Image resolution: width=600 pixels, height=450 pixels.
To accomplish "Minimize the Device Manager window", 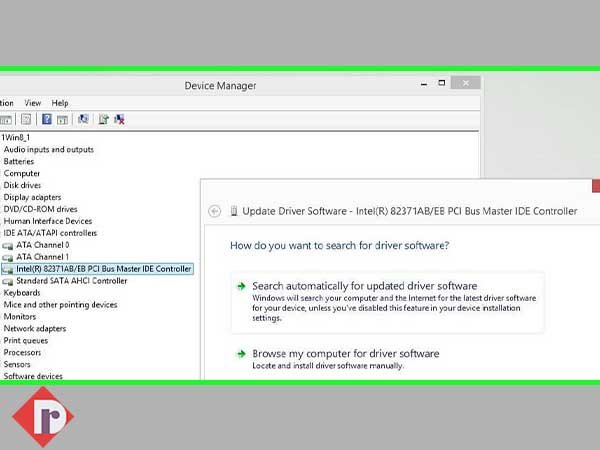I will point(424,83).
